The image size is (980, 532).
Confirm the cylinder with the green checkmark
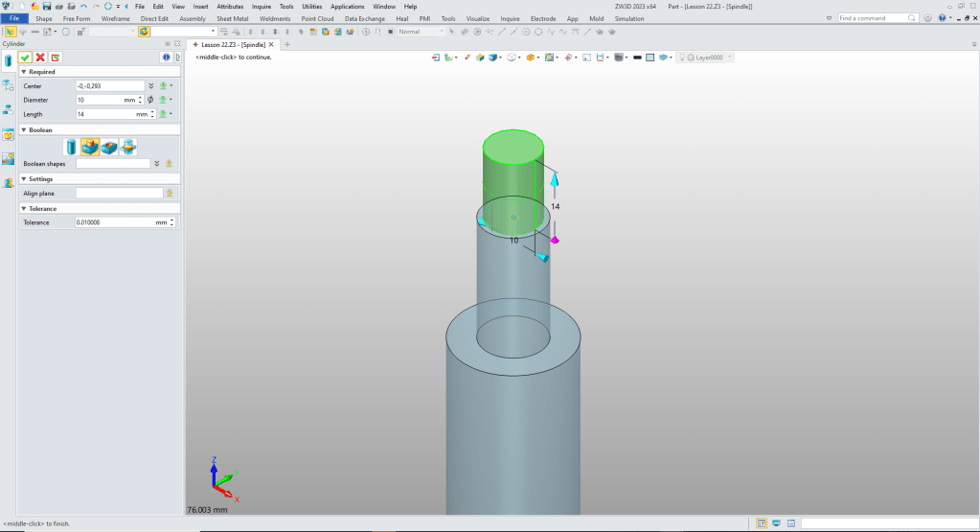25,58
